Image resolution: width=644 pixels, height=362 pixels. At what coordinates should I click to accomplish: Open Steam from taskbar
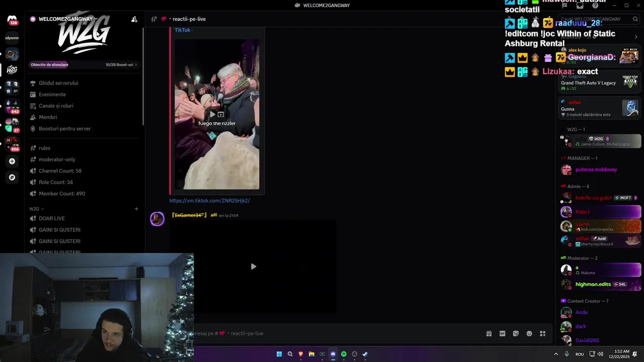click(365, 354)
